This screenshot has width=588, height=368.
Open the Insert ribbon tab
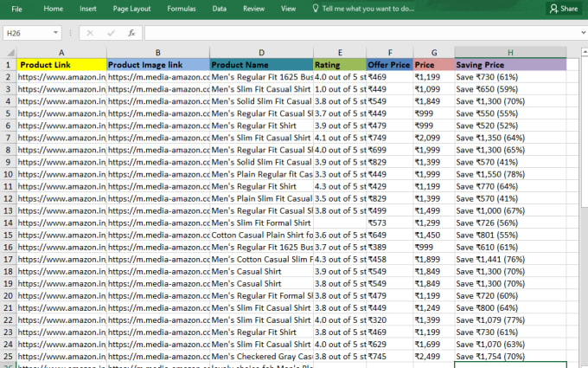[87, 9]
